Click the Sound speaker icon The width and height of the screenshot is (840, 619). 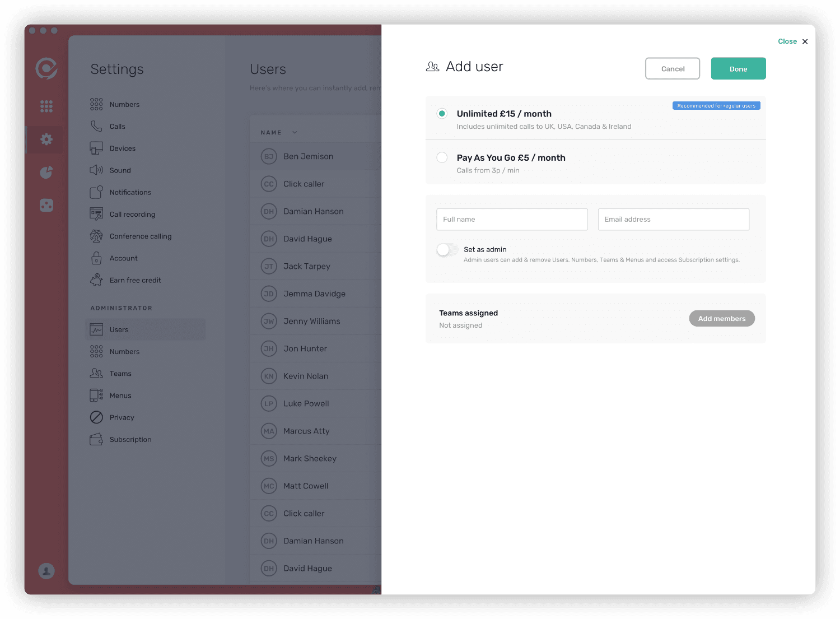pyautogui.click(x=96, y=170)
